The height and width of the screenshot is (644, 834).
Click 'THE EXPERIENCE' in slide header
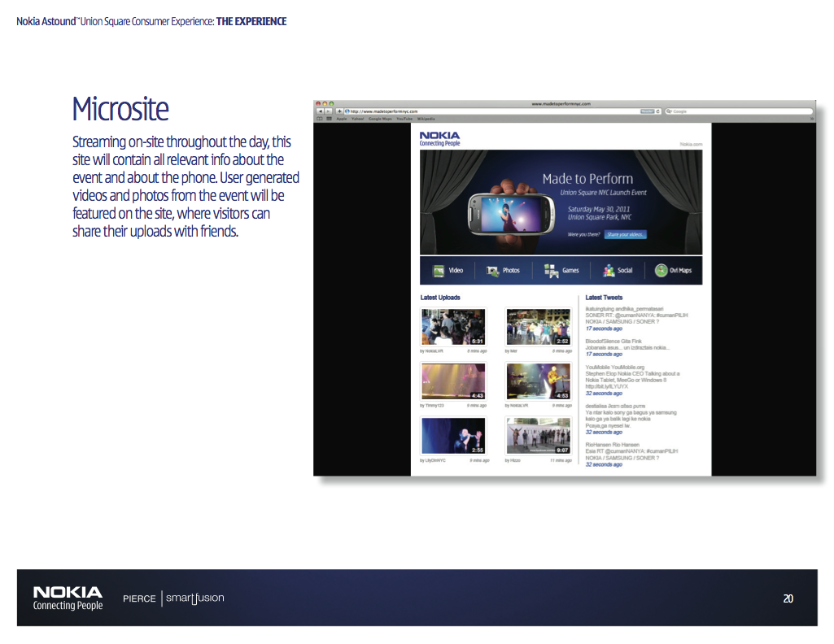251,22
